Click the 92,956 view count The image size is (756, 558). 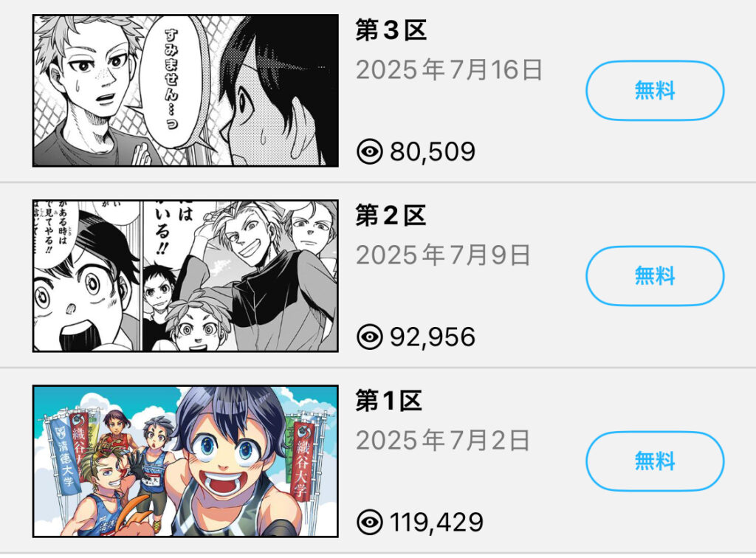tap(433, 337)
